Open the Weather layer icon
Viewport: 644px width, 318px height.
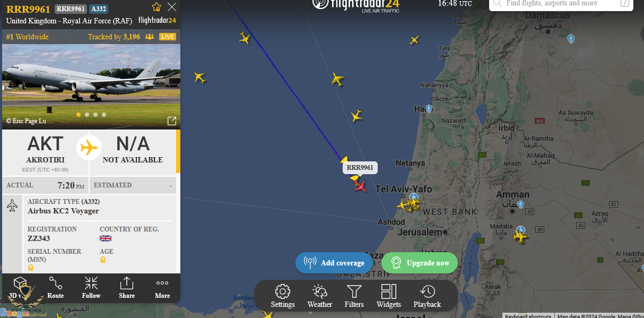pyautogui.click(x=319, y=291)
